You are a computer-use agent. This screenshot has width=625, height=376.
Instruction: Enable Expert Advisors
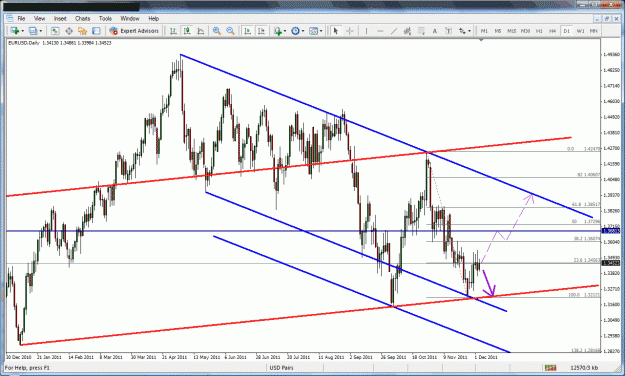point(134,31)
